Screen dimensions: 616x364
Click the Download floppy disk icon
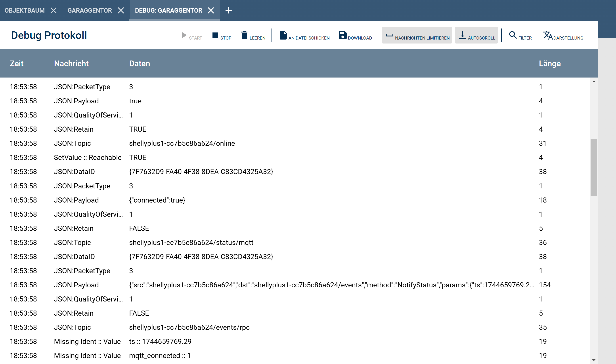point(342,35)
